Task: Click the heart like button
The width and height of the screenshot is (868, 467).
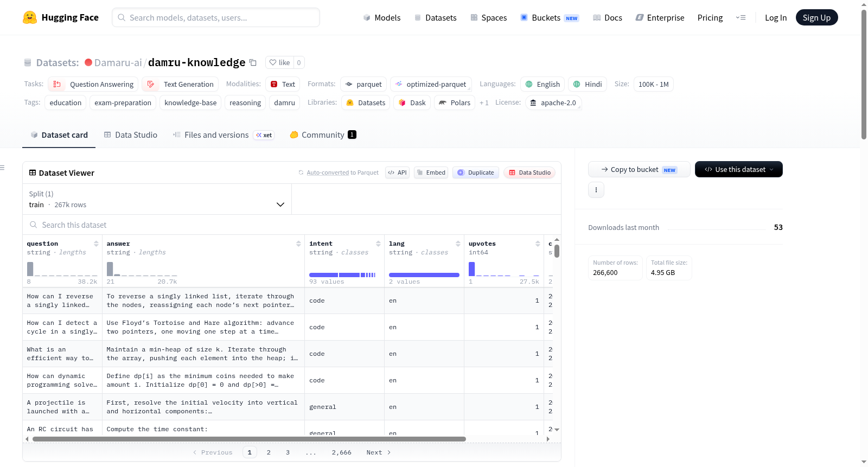Action: tap(279, 62)
